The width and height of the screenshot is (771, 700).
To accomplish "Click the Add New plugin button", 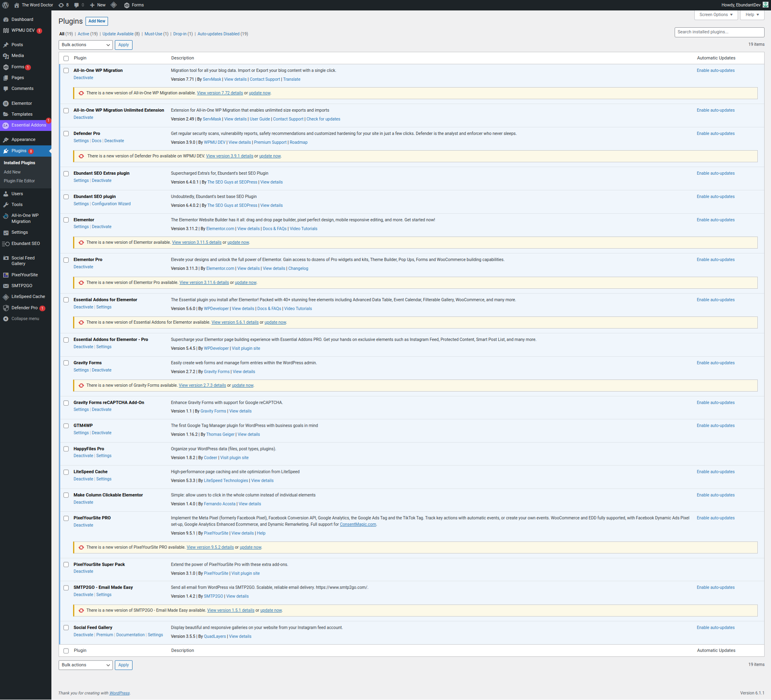I will coord(97,21).
